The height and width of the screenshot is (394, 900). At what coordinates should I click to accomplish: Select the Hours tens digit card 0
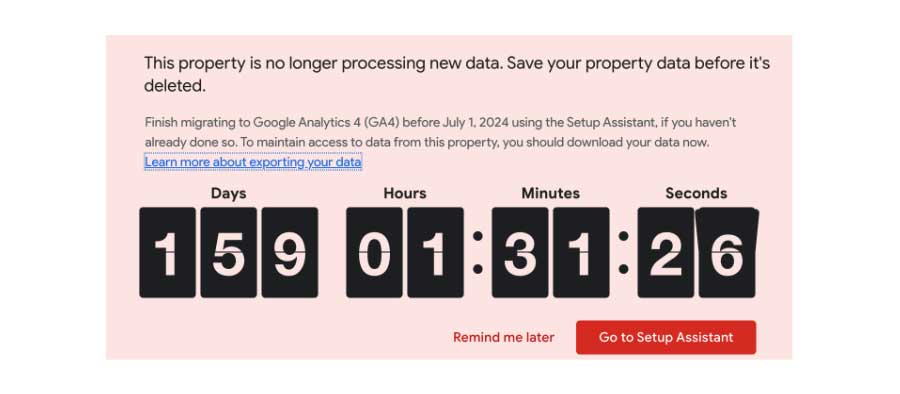[x=374, y=253]
